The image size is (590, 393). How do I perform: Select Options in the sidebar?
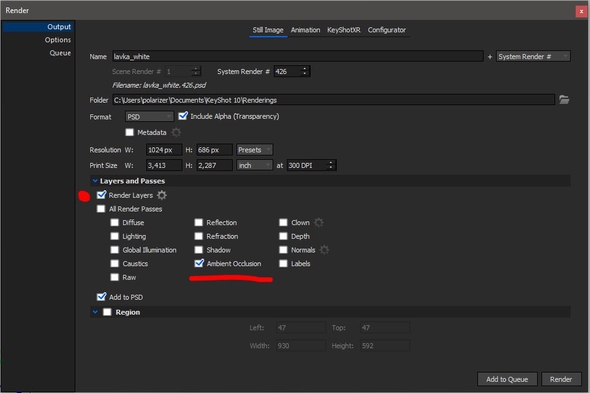coord(58,40)
